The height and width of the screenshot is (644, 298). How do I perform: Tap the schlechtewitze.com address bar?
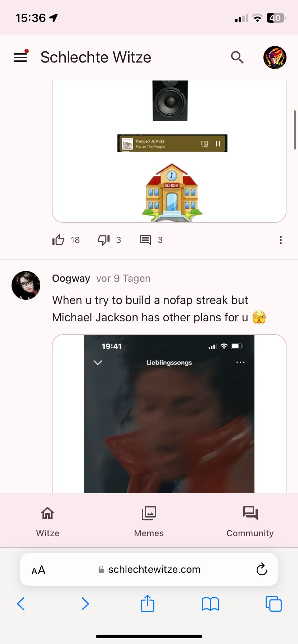point(149,570)
